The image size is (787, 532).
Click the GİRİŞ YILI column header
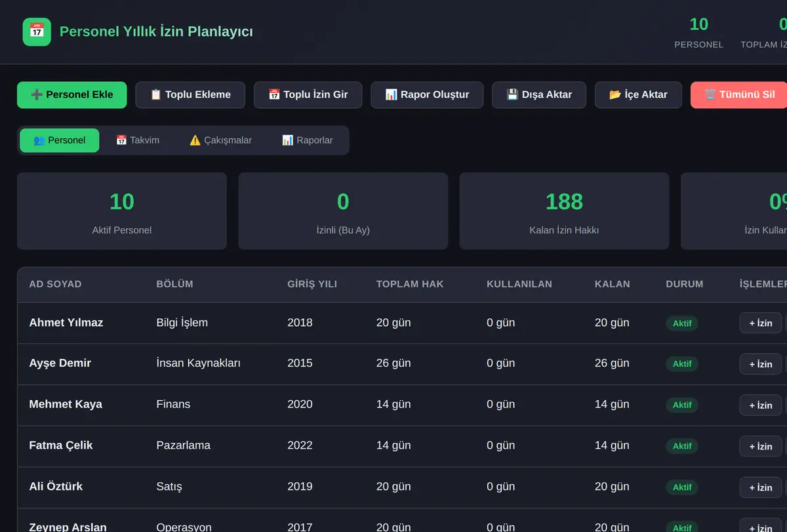pyautogui.click(x=313, y=284)
